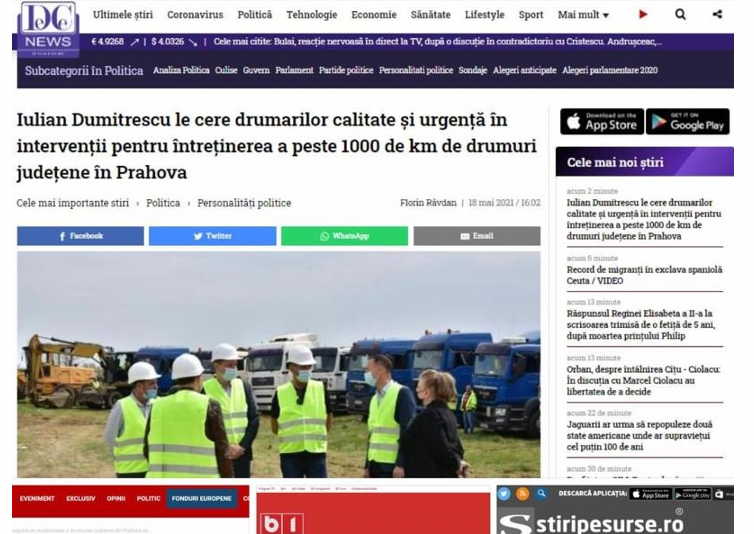Read Record de migranți în exclava spaniolă article

pyautogui.click(x=644, y=275)
